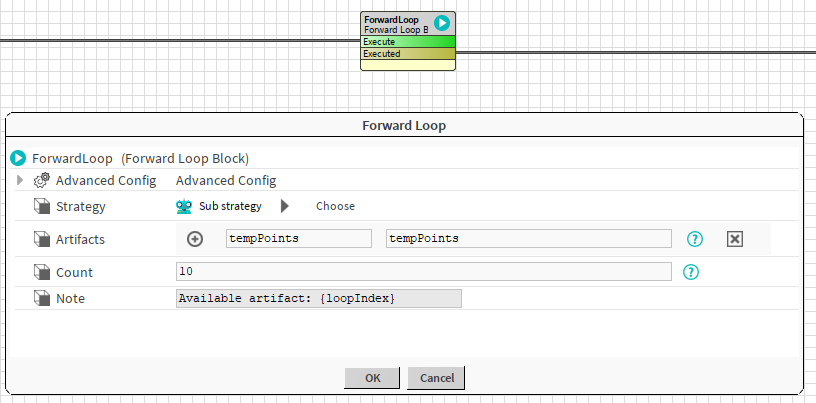Open help for the Artifacts row
The width and height of the screenshot is (816, 403).
tap(695, 239)
